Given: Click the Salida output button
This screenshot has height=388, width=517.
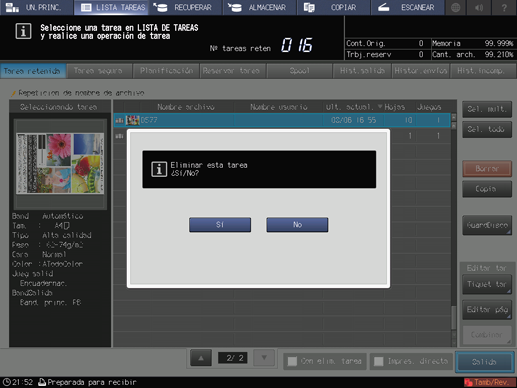Looking at the screenshot, I should tap(485, 362).
